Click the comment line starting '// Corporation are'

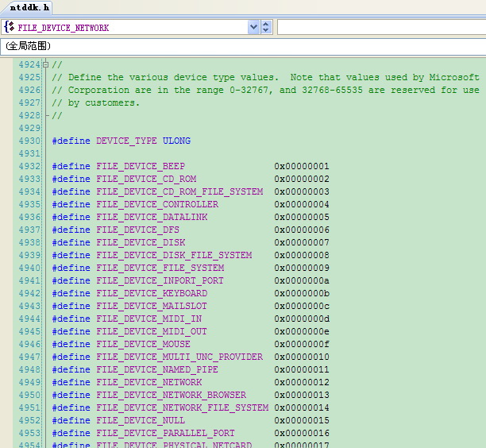click(x=265, y=90)
